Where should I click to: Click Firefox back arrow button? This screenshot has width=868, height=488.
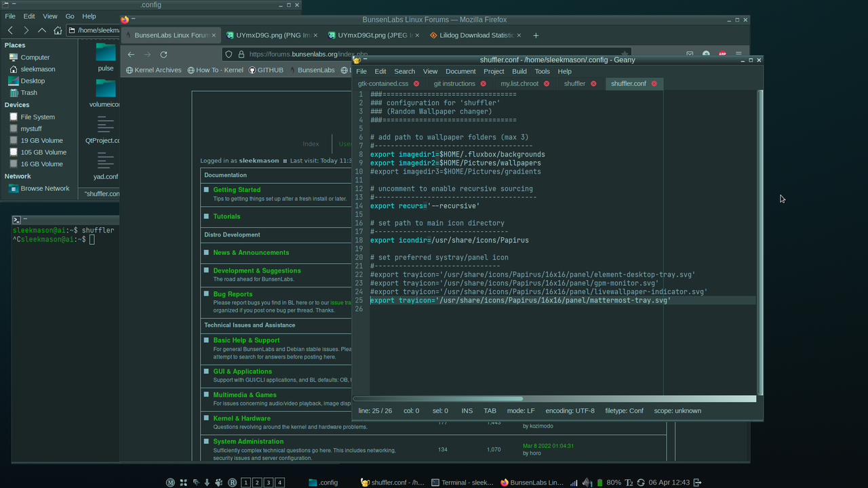pos(131,54)
